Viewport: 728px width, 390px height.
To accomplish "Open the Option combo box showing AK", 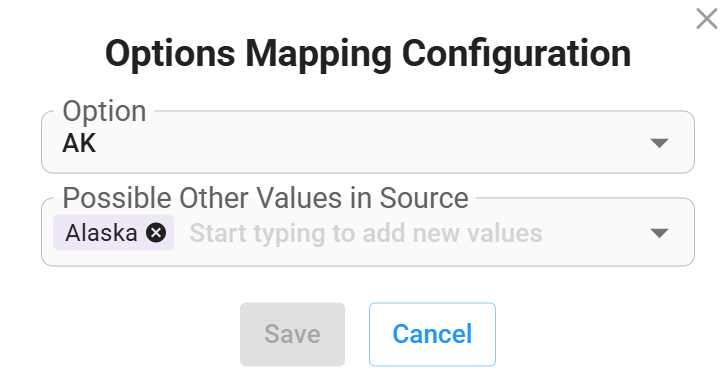I will (368, 142).
